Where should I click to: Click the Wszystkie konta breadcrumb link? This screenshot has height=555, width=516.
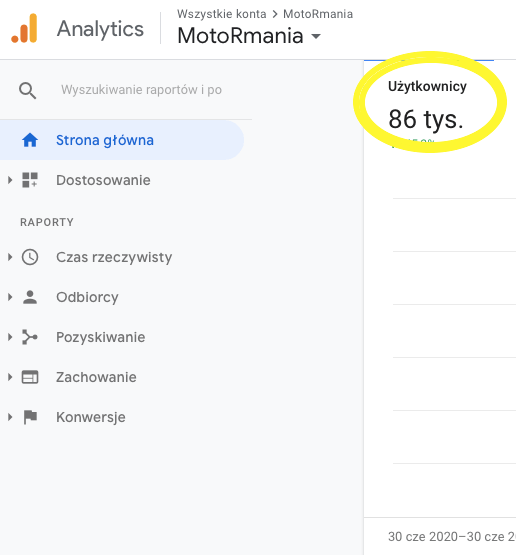point(222,14)
